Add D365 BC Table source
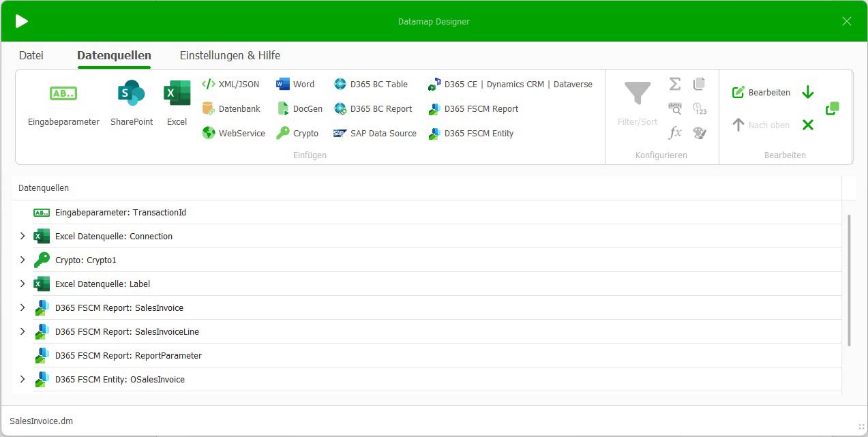Screen dimensions: 868x437 [x=371, y=85]
